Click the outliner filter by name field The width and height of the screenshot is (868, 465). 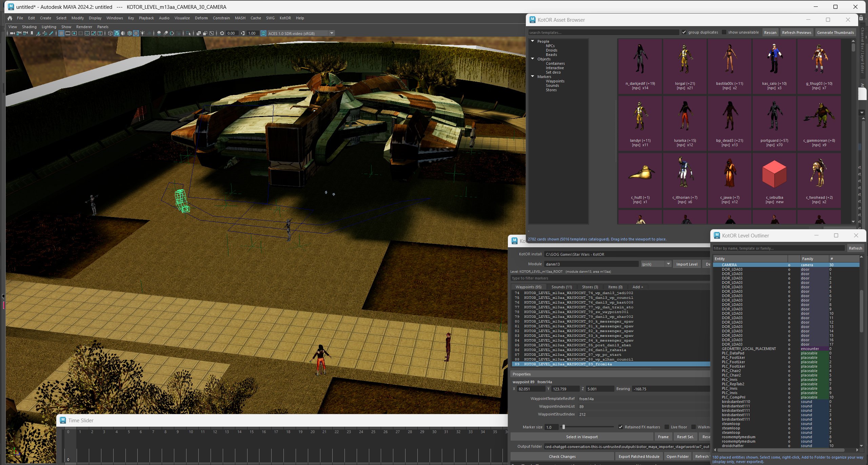pos(778,248)
